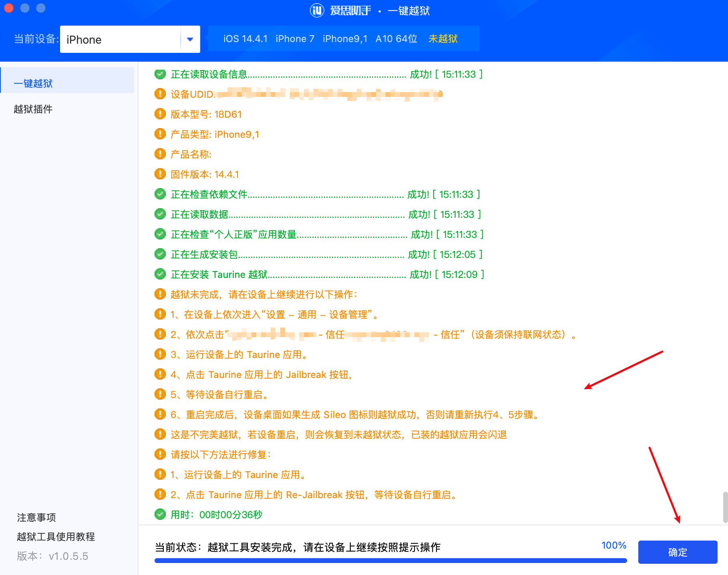Click the 版本型号: 18D61 log line
The width and height of the screenshot is (728, 575).
pos(206,114)
